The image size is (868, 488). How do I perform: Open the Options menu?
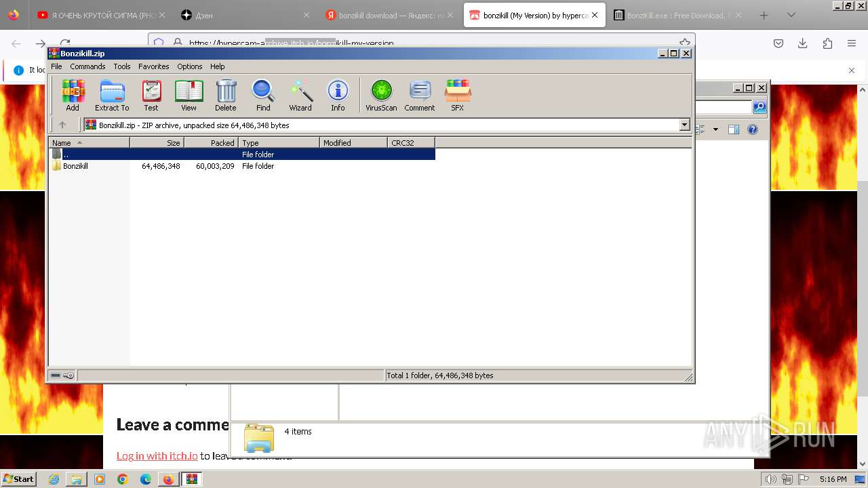(190, 66)
